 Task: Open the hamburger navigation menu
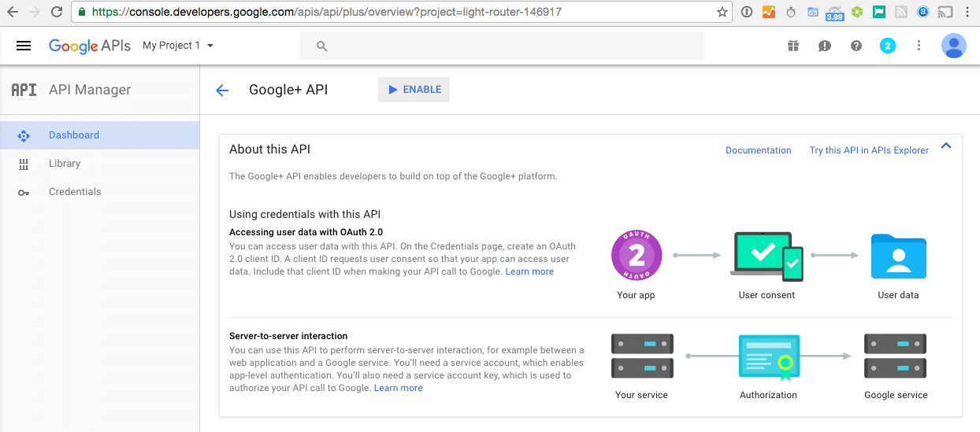24,46
